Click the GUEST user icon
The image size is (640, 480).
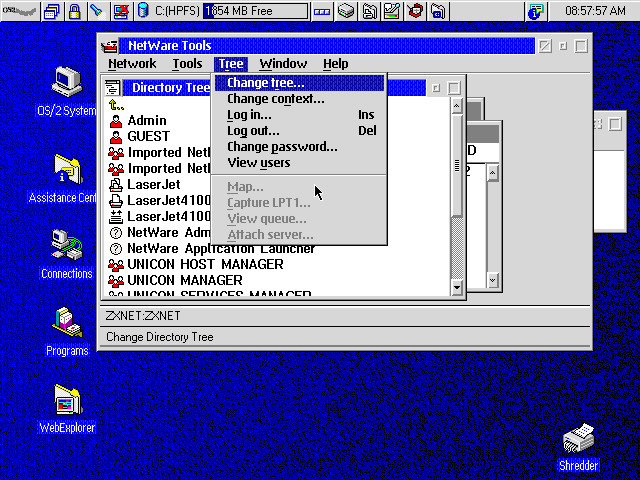click(x=116, y=137)
